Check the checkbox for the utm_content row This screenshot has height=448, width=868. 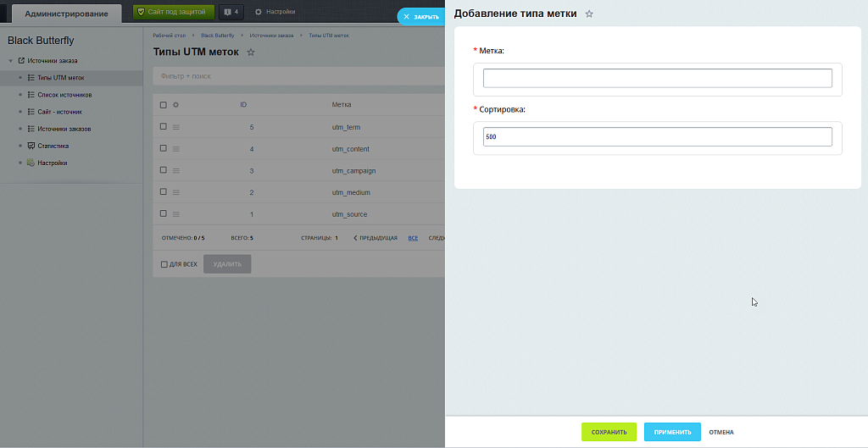(x=164, y=149)
